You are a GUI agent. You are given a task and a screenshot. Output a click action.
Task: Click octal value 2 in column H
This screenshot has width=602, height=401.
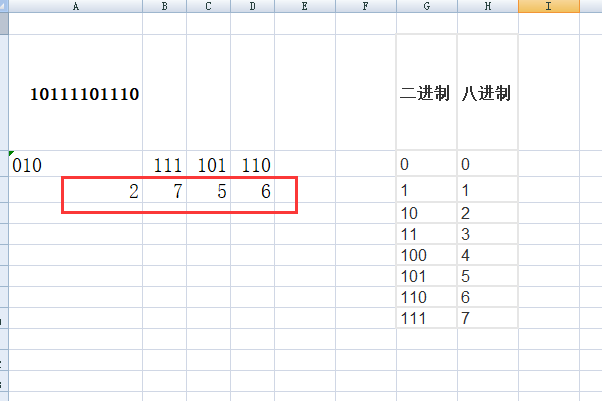[x=488, y=213]
